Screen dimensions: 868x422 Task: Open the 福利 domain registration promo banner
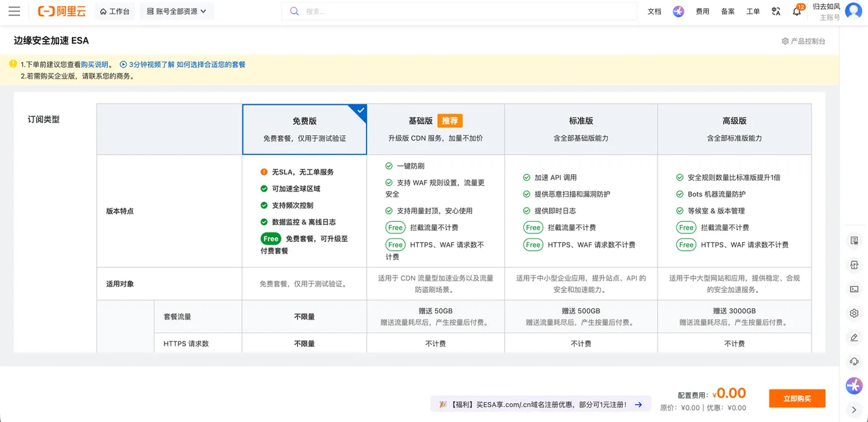click(541, 404)
